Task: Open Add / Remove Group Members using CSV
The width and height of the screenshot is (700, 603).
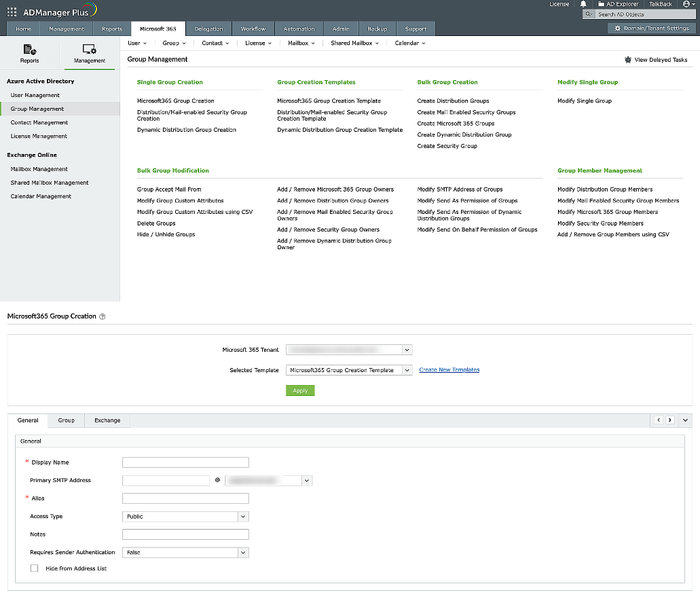Action: pos(613,234)
